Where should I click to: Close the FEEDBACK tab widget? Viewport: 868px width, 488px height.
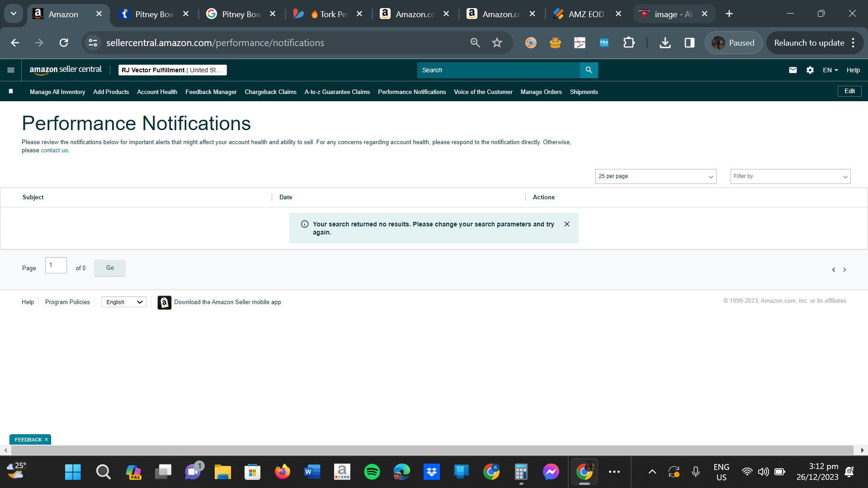46,440
